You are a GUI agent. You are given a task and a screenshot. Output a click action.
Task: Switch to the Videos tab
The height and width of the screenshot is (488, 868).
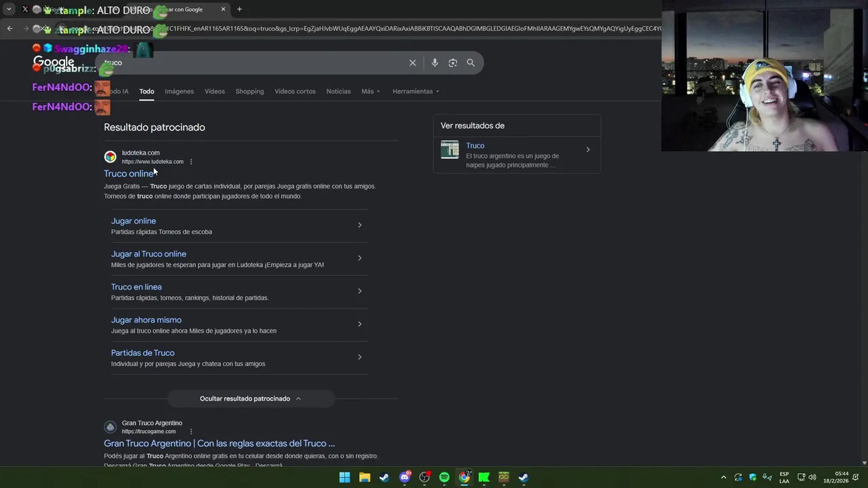click(214, 91)
